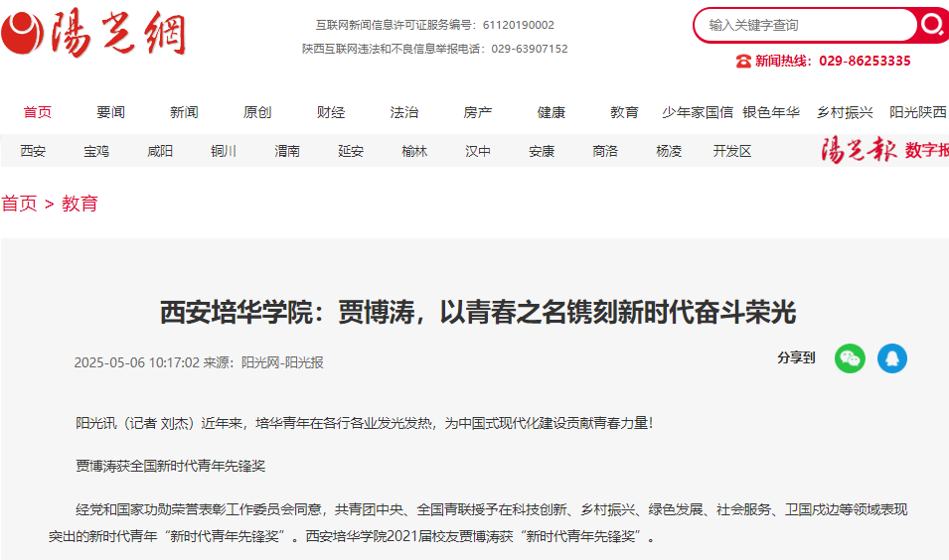949x560 pixels.
Task: Click the 首页 breadcrumb link
Action: coord(19,204)
